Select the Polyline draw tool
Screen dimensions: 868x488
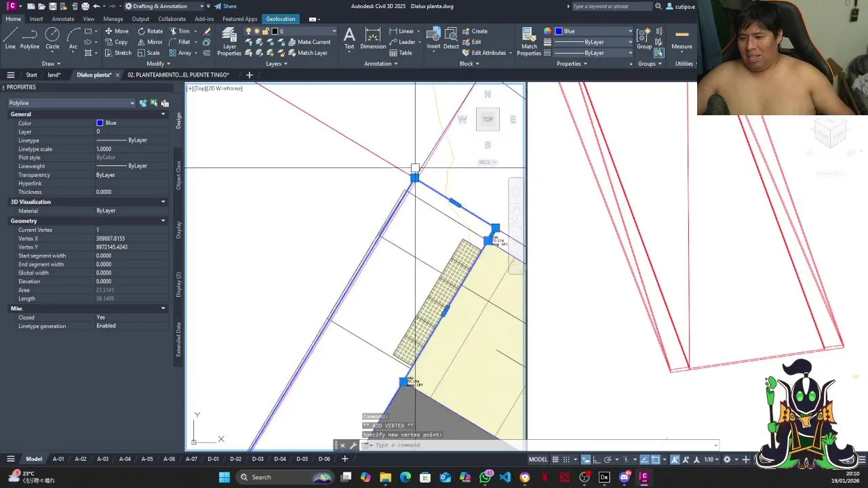30,39
